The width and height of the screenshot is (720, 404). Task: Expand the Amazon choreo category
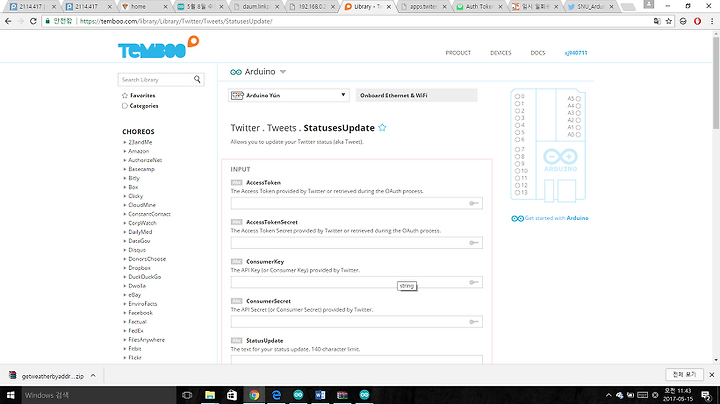pyautogui.click(x=124, y=151)
